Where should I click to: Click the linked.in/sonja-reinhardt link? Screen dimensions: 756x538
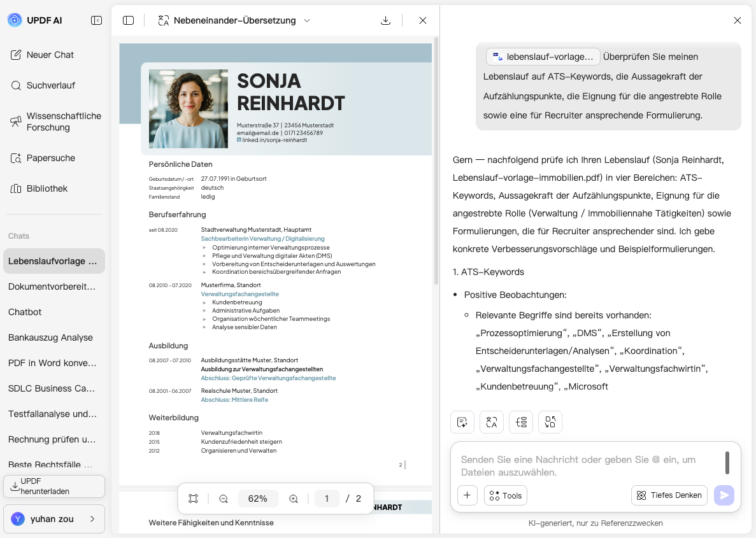(275, 140)
